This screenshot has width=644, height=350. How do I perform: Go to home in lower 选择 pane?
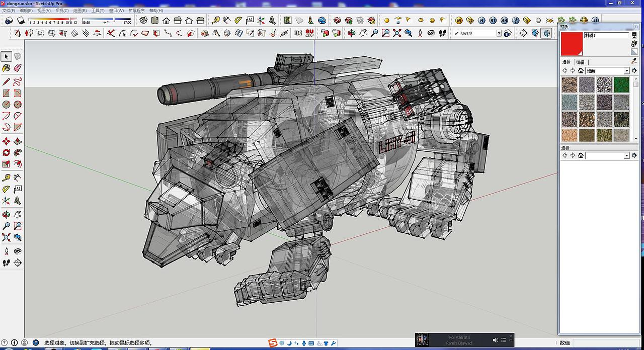pyautogui.click(x=581, y=156)
